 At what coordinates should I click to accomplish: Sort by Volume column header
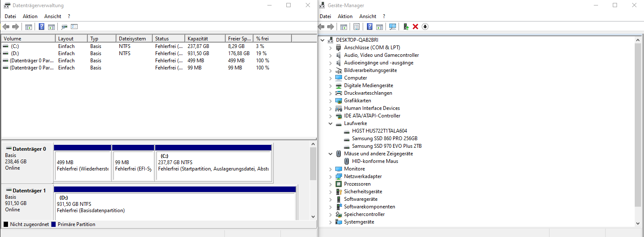pos(28,38)
